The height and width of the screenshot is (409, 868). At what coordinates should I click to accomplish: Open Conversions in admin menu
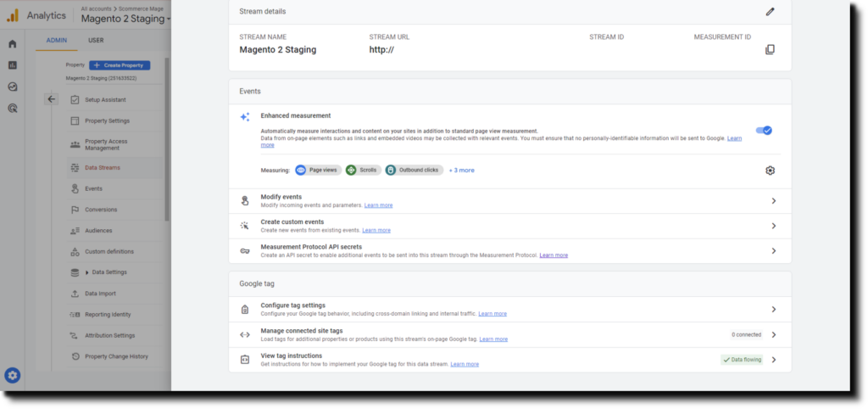(x=101, y=210)
